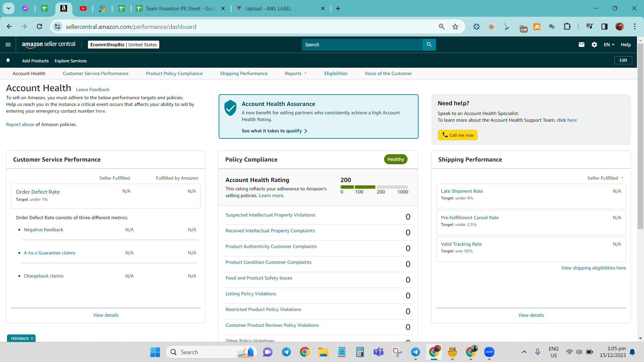The image size is (644, 362).
Task: Open the Seller Central settings gear
Action: tap(594, 45)
